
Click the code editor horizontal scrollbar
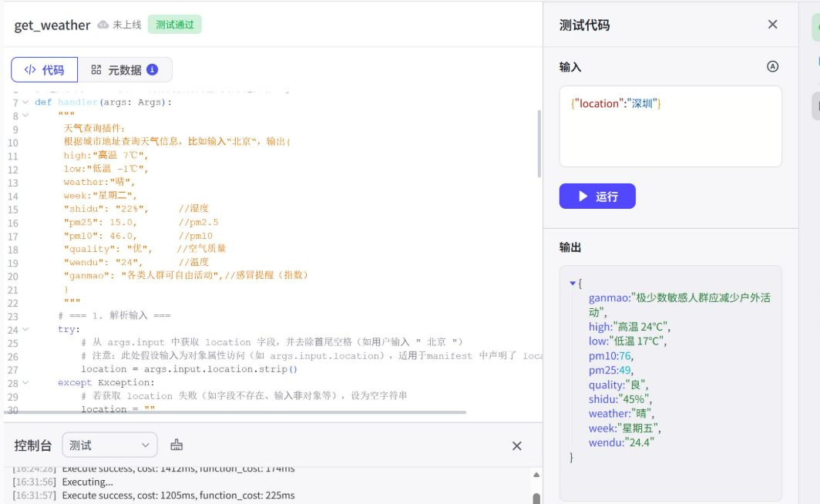click(235, 412)
